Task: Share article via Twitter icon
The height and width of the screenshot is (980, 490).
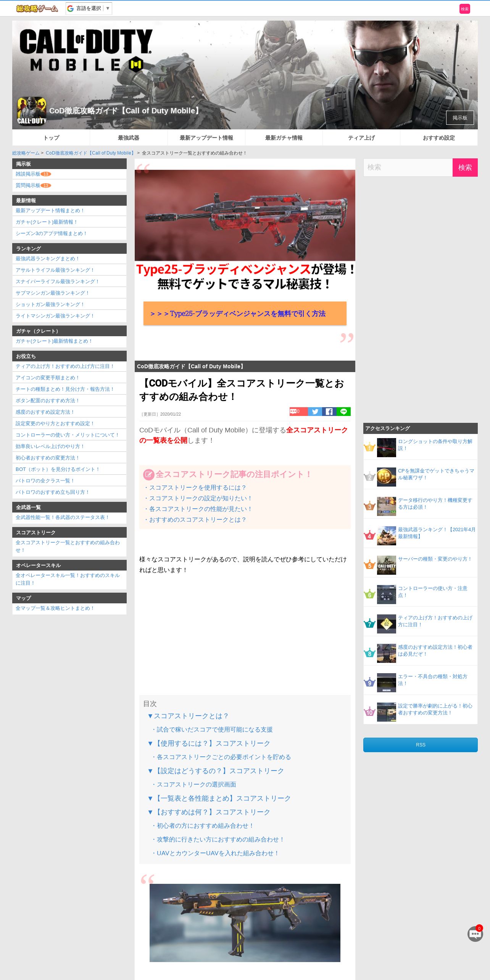Action: 315,411
